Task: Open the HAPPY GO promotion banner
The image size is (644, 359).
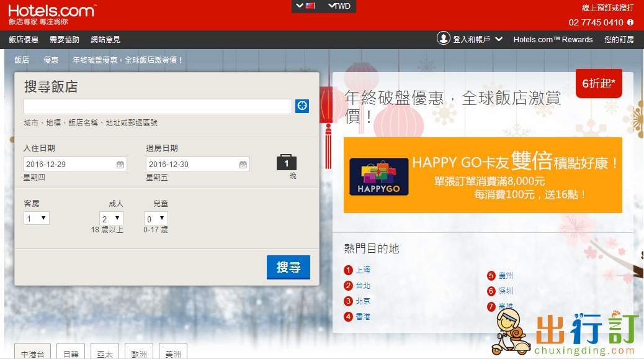Action: point(483,175)
